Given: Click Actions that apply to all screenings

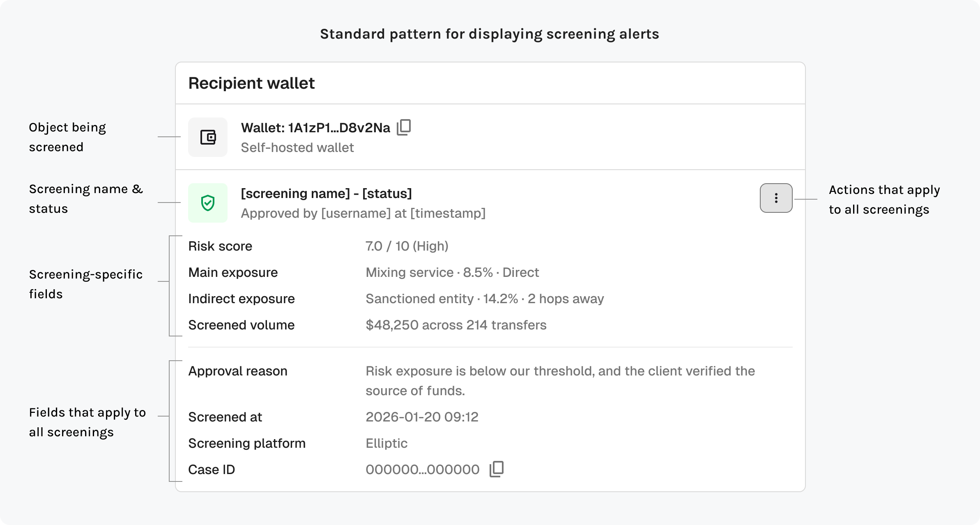Looking at the screenshot, I should coord(884,200).
